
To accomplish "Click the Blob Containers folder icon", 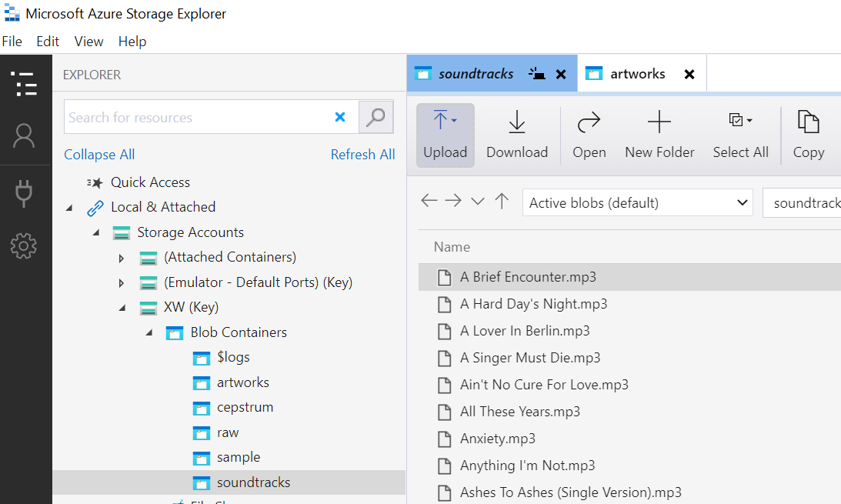I will pos(175,333).
